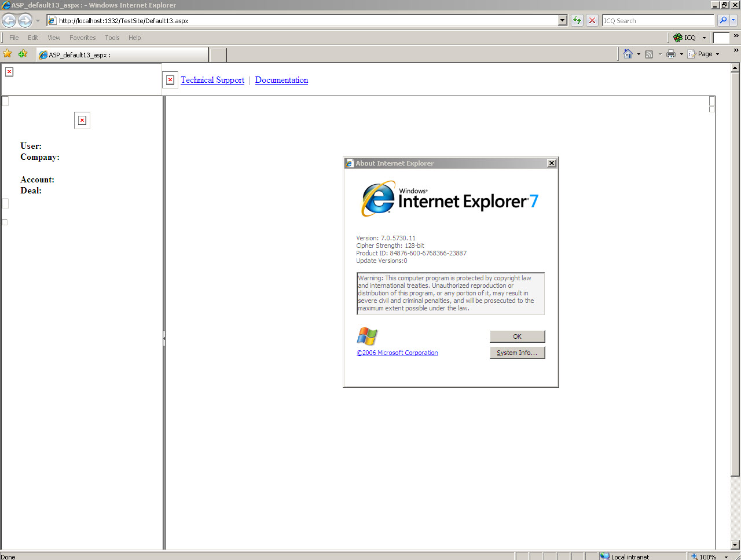The image size is (741, 560).
Task: Open search options arrow next to magnifier
Action: 733,21
